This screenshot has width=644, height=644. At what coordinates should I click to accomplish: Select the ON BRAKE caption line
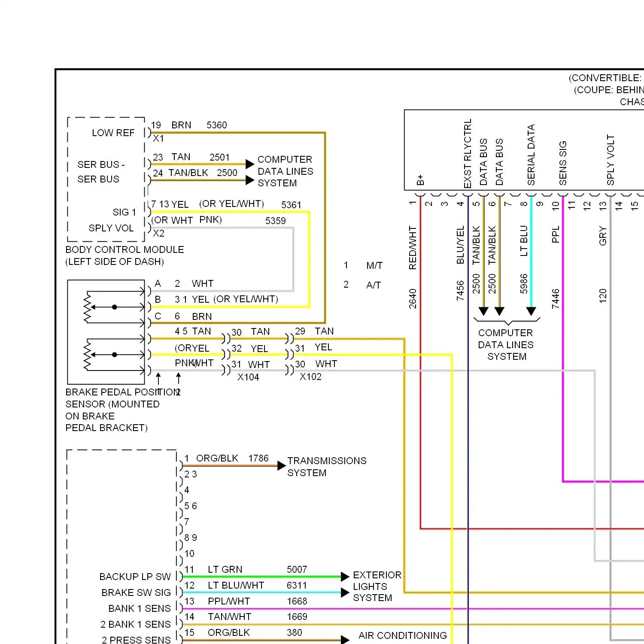coord(90,416)
